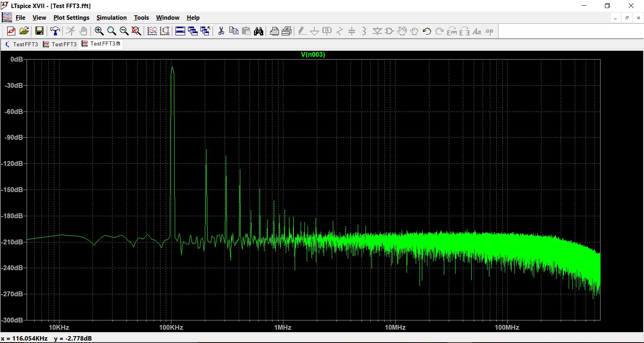Click the Print icon with paper
This screenshot has width=644, height=343.
coord(287,31)
